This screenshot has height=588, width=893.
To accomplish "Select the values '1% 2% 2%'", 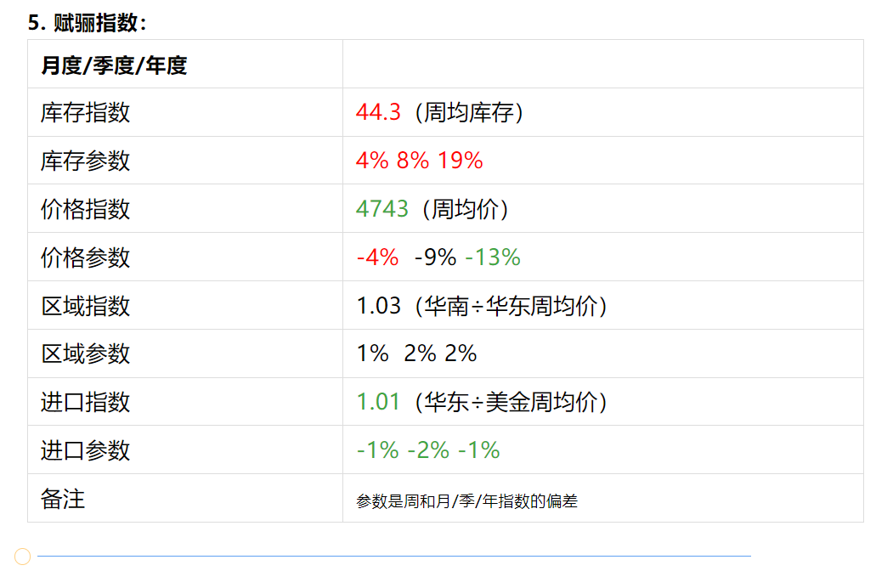I will coord(416,353).
